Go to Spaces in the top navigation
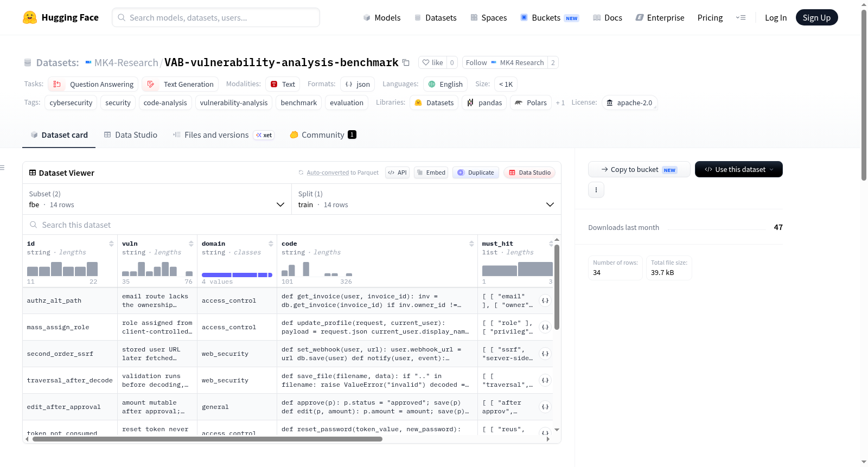Viewport: 868px width, 467px height. (x=488, y=17)
